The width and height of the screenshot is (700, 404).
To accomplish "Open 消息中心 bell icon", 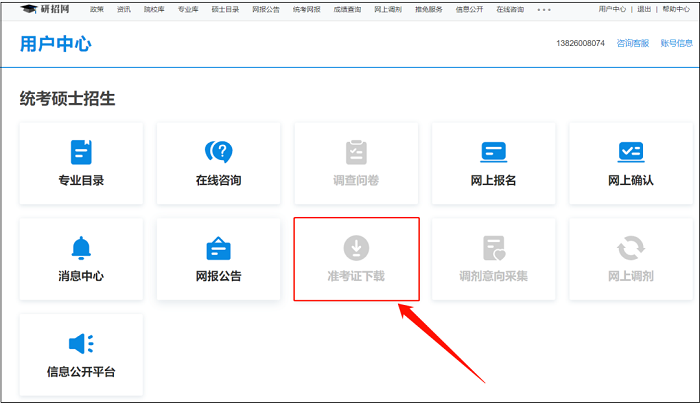I will pos(81,247).
